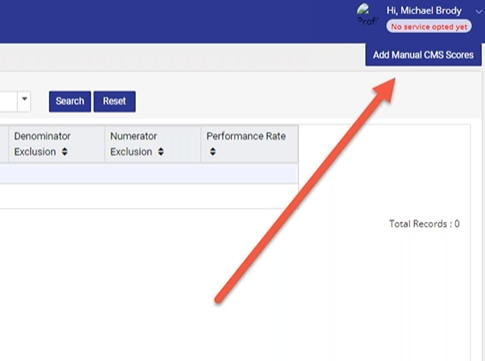
Task: Click the Reset button
Action: click(x=114, y=101)
